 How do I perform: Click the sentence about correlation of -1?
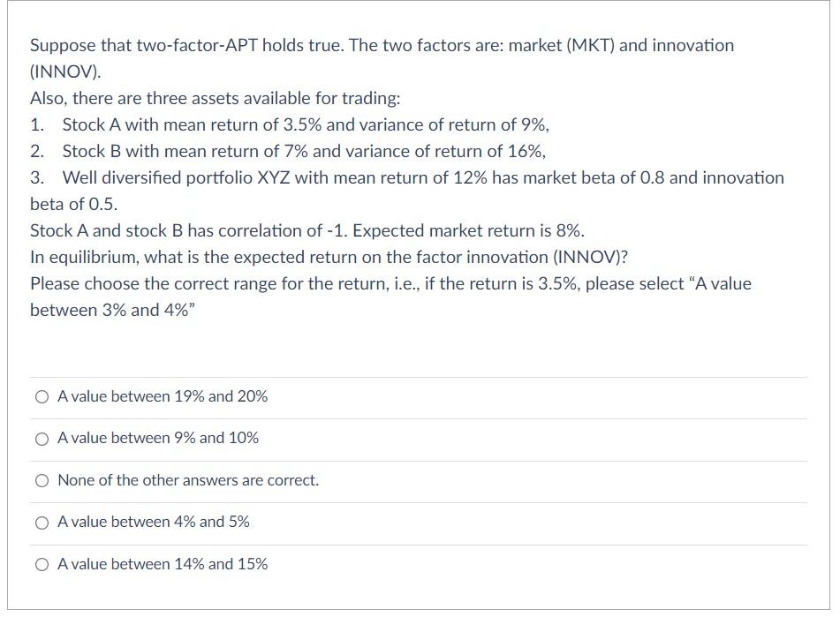click(307, 230)
